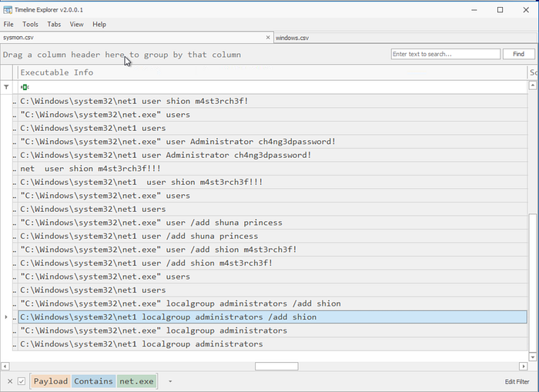Select row 'net.exe" localgroup administrators' without /add
This screenshot has width=539, height=392.
(x=273, y=330)
